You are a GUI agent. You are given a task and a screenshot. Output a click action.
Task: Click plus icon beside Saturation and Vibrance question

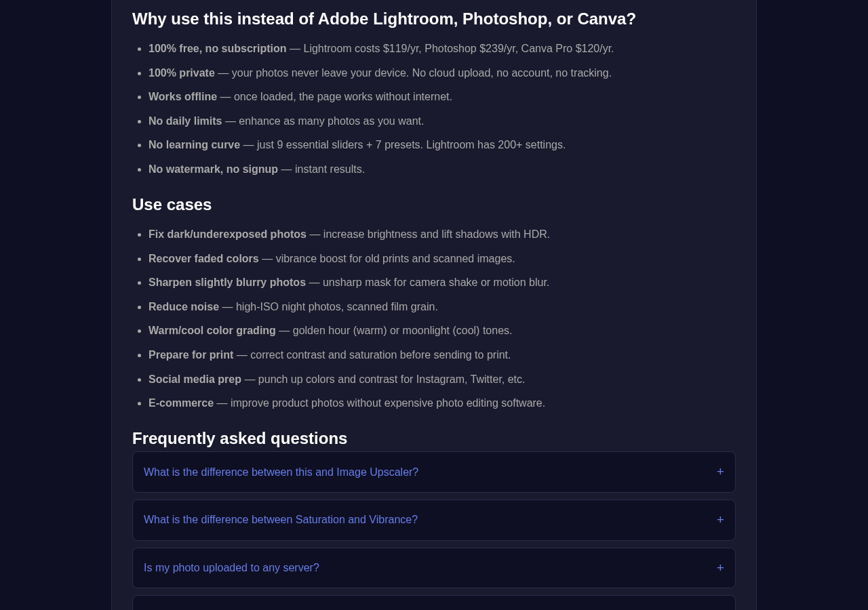coord(720,520)
